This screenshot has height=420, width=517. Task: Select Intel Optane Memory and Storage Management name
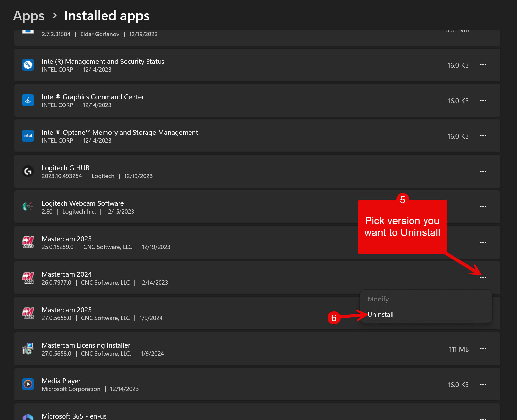tap(120, 133)
